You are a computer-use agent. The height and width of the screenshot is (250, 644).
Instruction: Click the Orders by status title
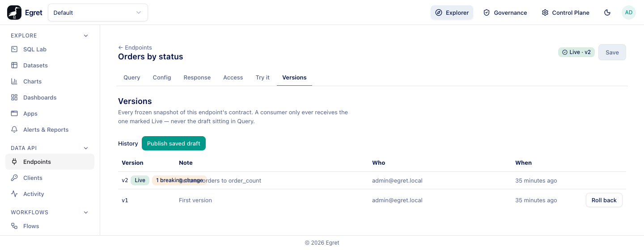tap(151, 57)
